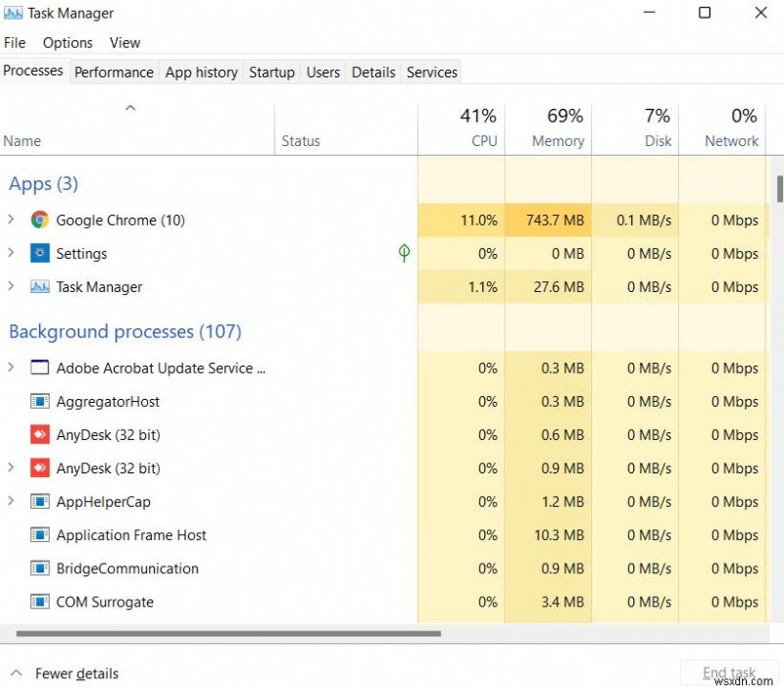Click the COM Surrogate process icon
This screenshot has width=784, height=691.
click(x=39, y=602)
